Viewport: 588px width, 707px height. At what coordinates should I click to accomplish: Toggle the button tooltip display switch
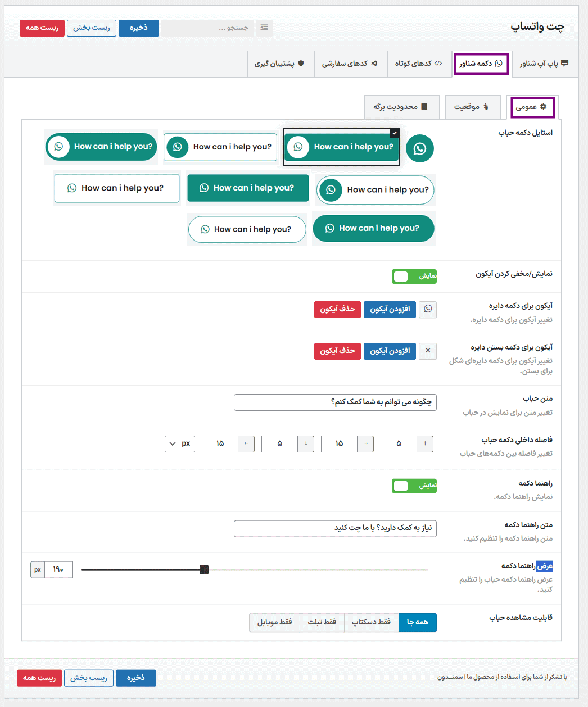tap(414, 486)
